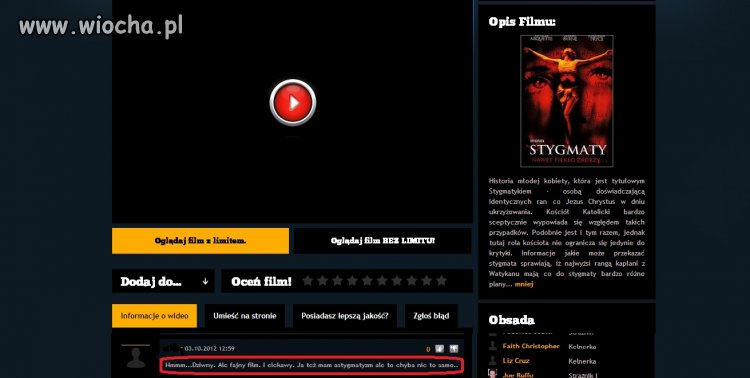Open Faith Christopher's actor page
Viewport: 750px width, 378px height.
(x=531, y=346)
